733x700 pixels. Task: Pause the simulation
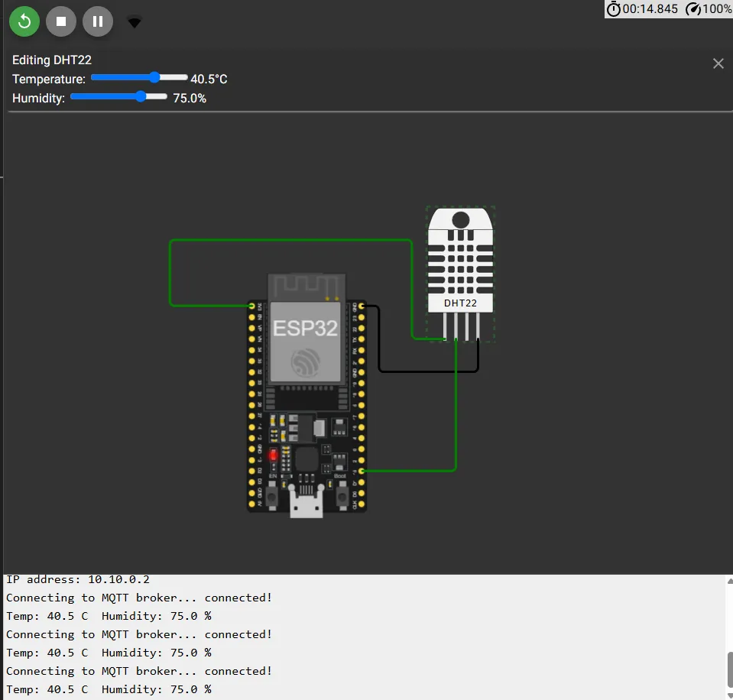(x=98, y=21)
